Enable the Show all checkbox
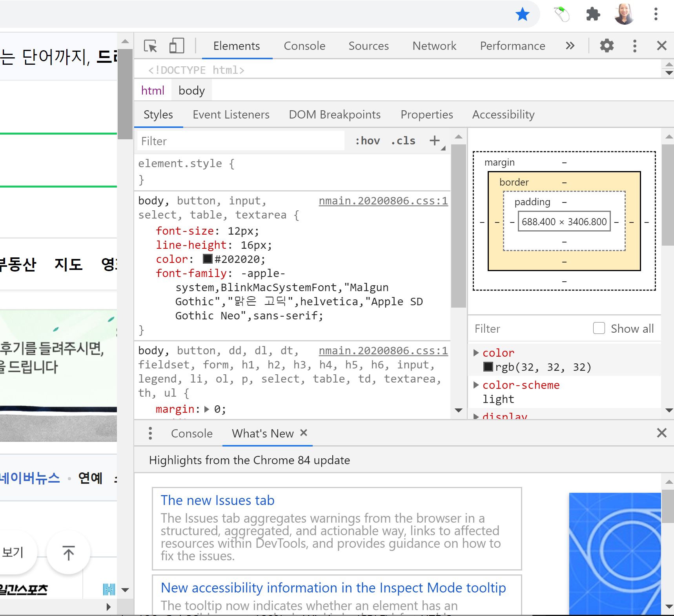 [x=599, y=328]
